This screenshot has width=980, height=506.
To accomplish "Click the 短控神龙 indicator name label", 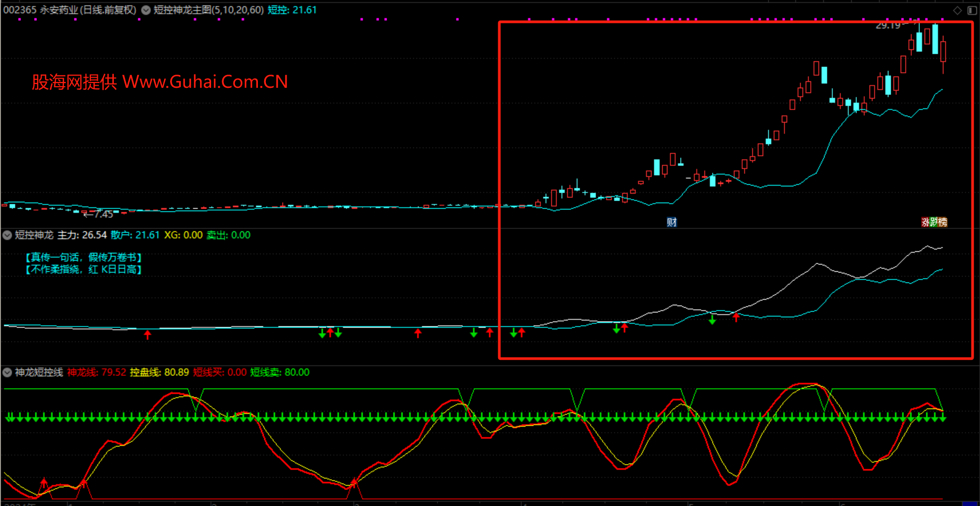I will click(x=34, y=235).
